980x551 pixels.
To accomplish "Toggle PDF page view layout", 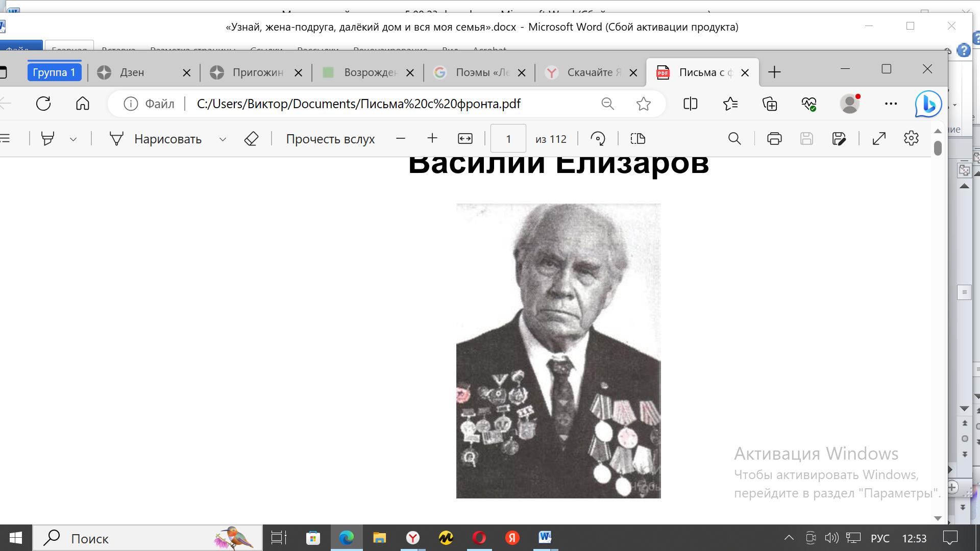I will click(638, 138).
